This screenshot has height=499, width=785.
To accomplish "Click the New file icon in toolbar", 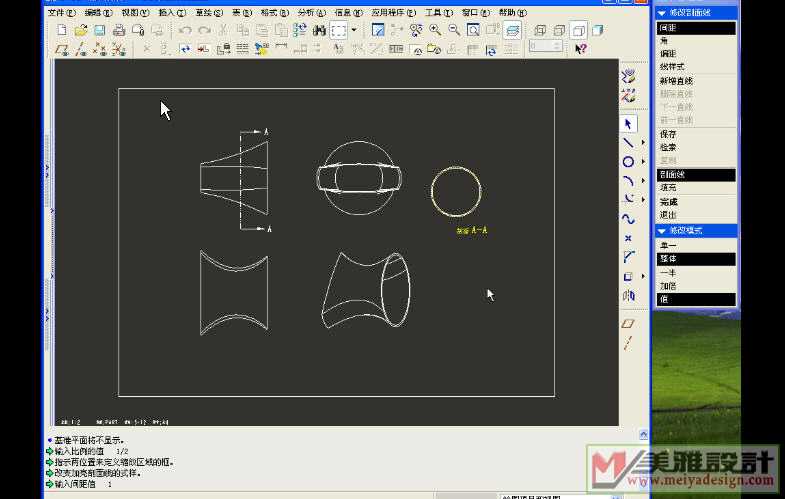I will click(62, 31).
